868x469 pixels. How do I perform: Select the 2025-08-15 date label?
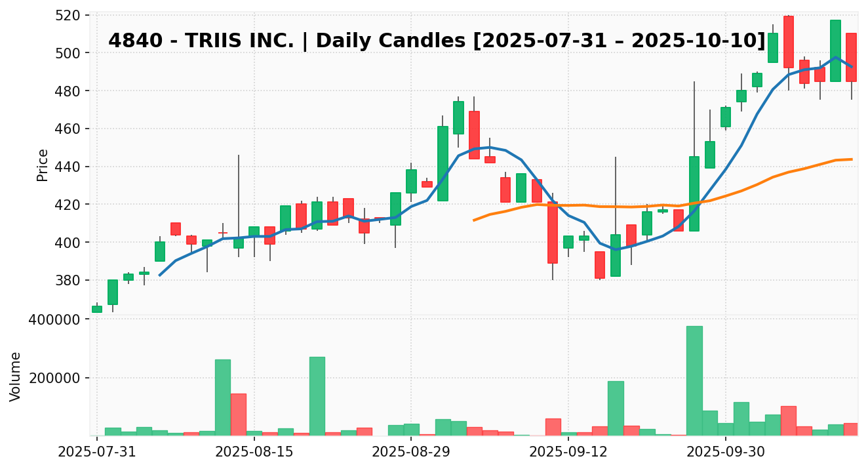click(254, 452)
